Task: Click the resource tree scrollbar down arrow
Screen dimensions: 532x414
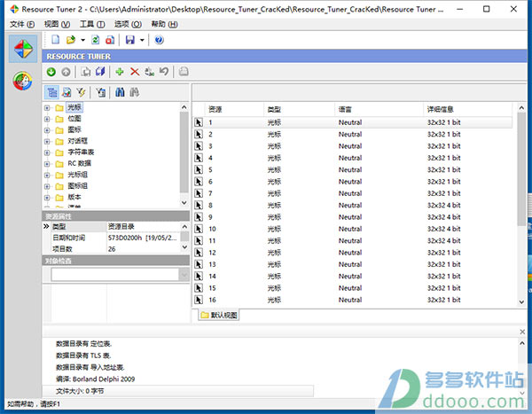Action: point(184,203)
